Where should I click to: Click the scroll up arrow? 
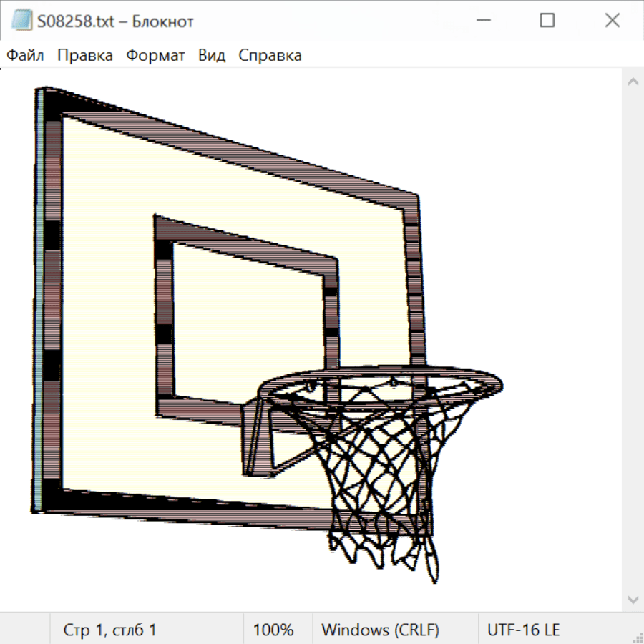[x=633, y=82]
